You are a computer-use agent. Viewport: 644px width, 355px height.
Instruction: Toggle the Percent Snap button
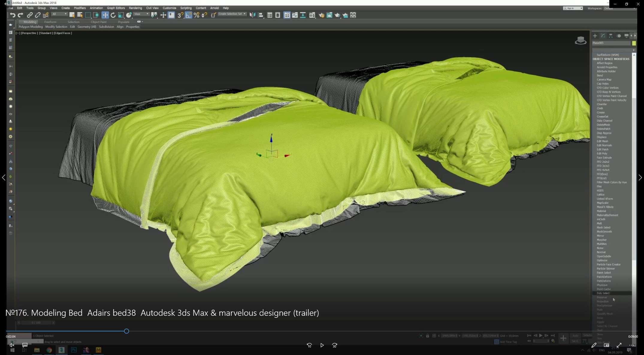(196, 15)
